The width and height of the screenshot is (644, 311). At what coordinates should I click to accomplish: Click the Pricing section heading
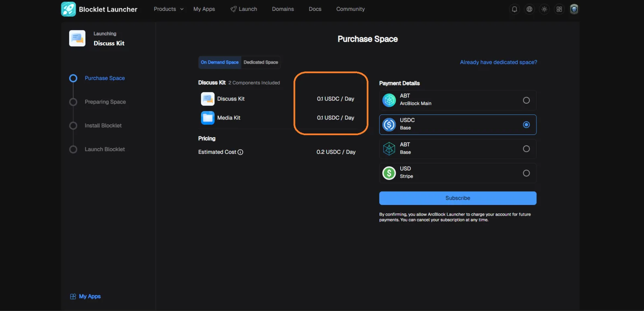point(206,138)
